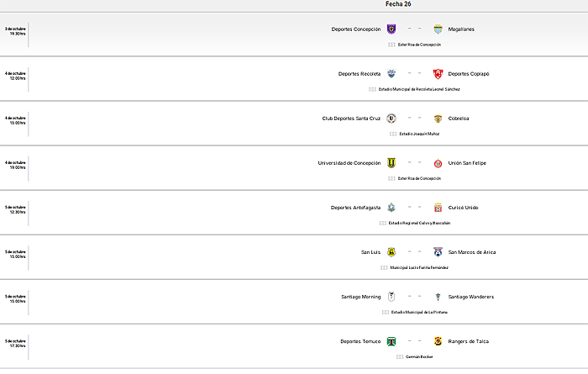This screenshot has height=374, width=588.
Task: Open the Deportes Recoleta team link
Action: point(360,74)
